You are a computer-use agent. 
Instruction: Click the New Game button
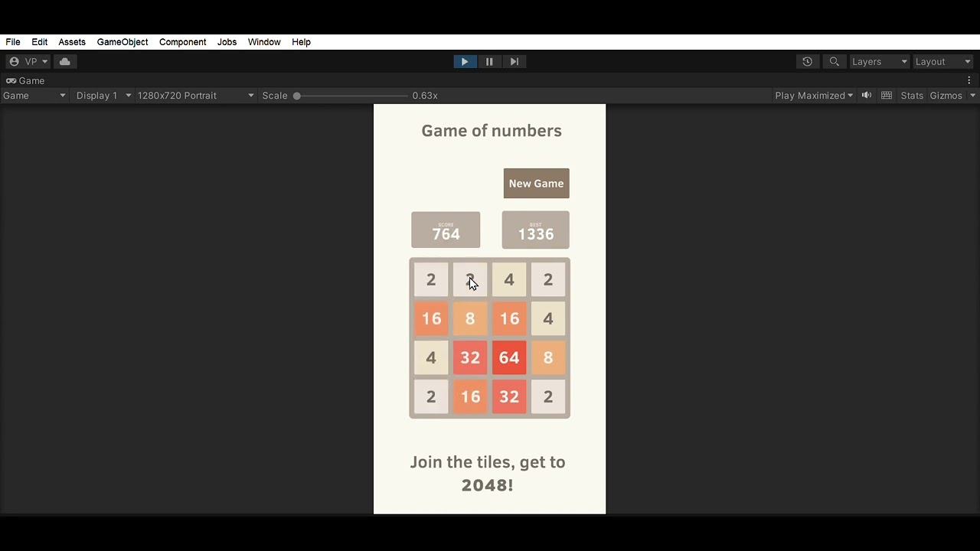click(x=536, y=184)
